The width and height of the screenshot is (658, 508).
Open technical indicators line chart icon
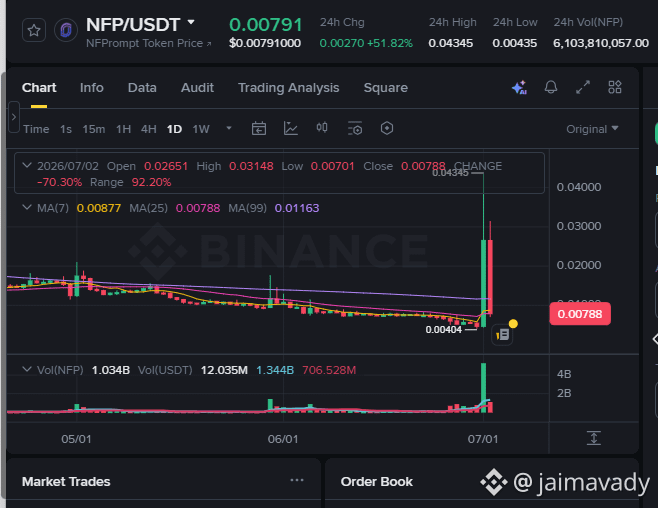click(291, 128)
